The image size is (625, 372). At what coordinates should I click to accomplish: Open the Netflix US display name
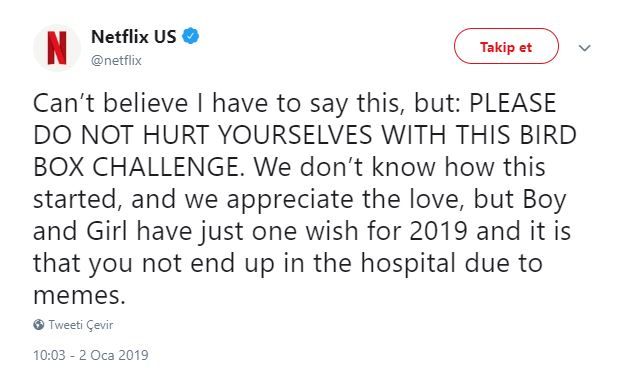click(x=134, y=37)
